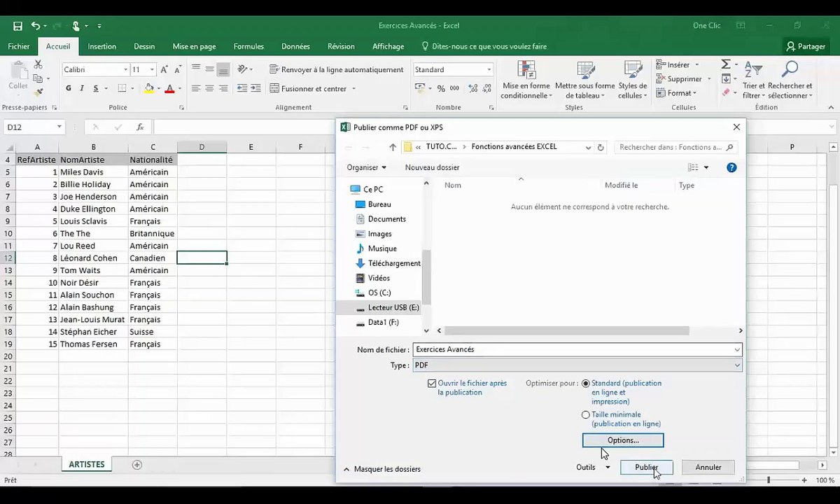The image size is (840, 504).
Task: Apply percent style number format
Action: (x=441, y=89)
